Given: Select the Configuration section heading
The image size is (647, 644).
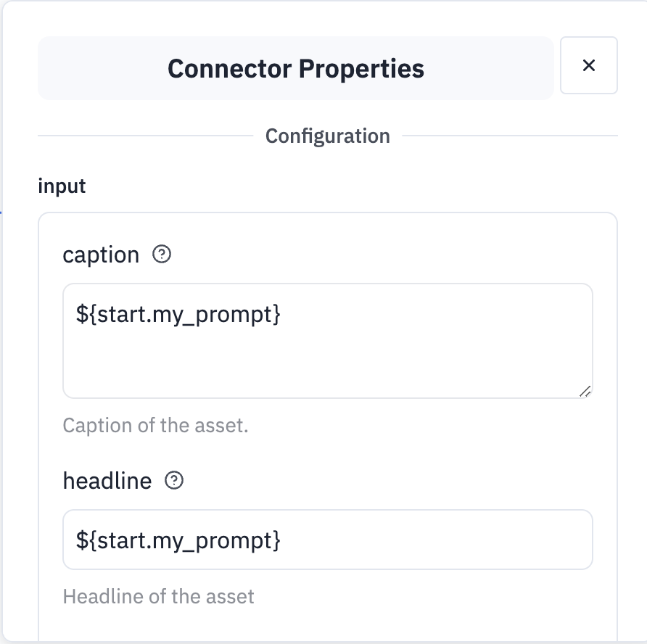Looking at the screenshot, I should [328, 136].
